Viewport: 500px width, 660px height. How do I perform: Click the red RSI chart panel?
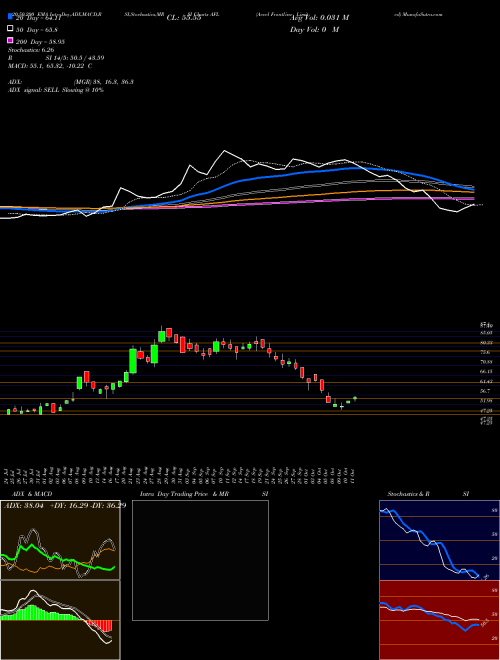[439, 620]
